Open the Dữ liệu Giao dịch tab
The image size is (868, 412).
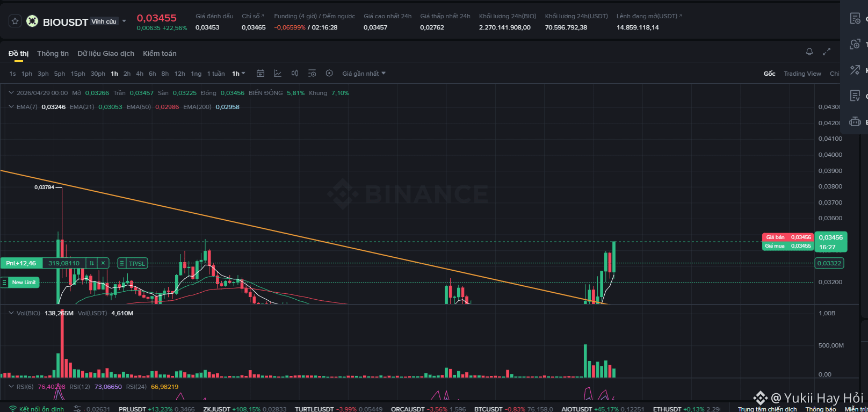[x=106, y=54]
